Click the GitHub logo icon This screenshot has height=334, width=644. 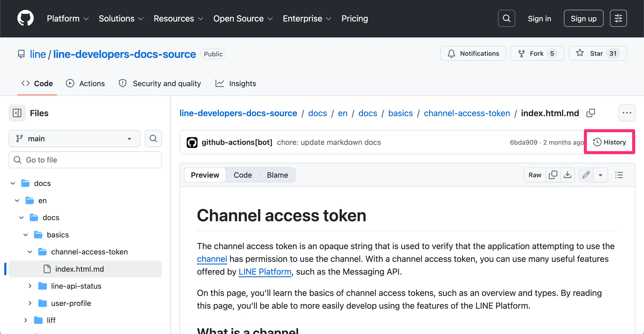pyautogui.click(x=25, y=18)
